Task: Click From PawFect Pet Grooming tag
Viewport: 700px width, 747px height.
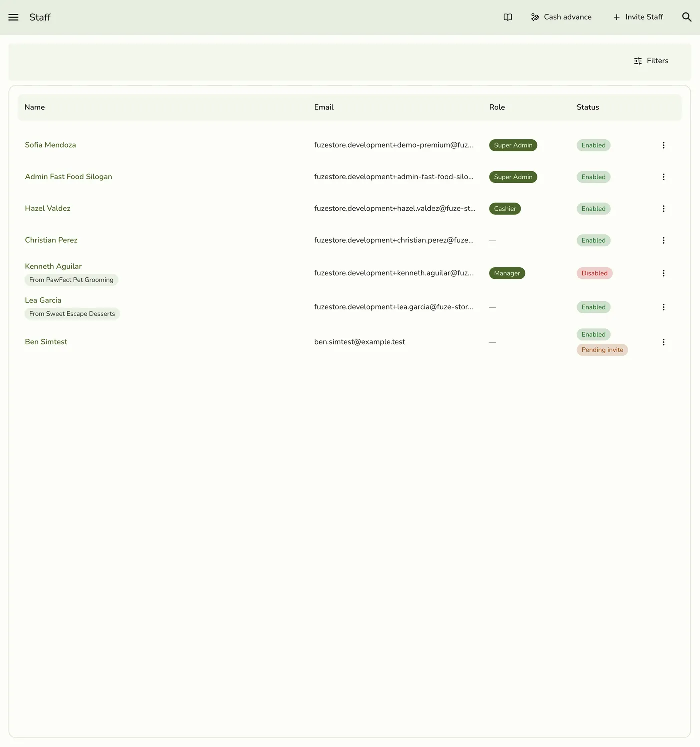Action: coord(71,280)
